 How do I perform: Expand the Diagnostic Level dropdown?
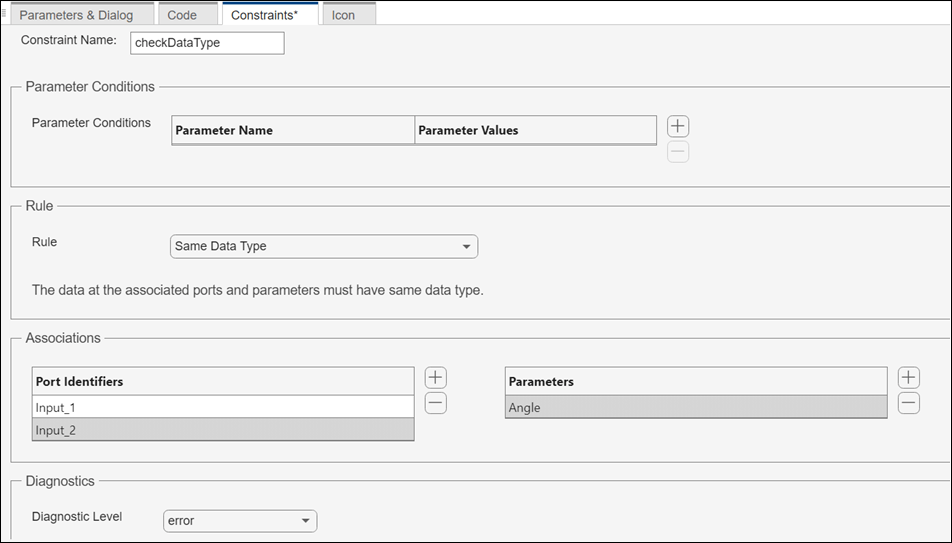(240, 521)
